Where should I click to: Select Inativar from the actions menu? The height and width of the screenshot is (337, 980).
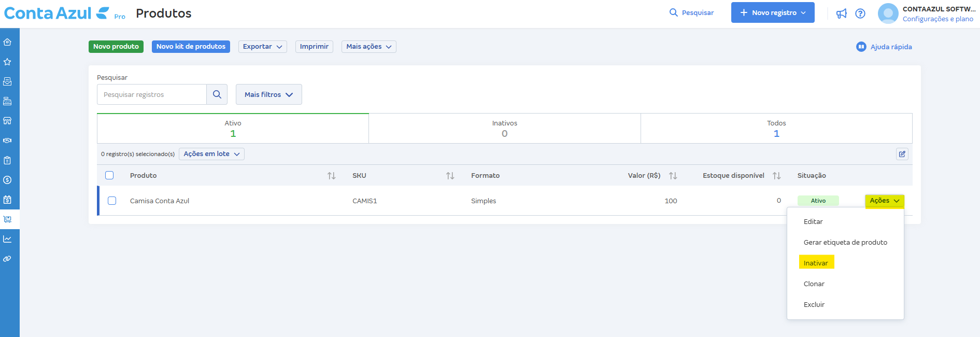(816, 263)
